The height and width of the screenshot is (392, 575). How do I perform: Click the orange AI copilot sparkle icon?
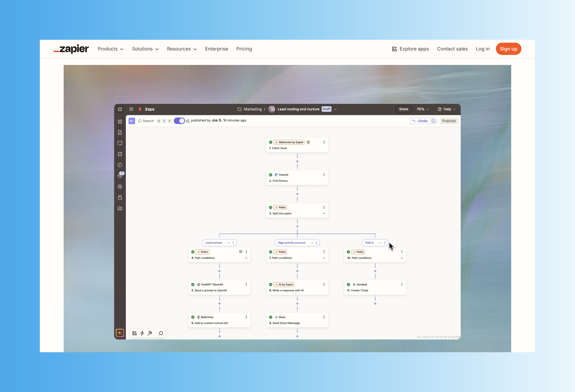point(120,333)
